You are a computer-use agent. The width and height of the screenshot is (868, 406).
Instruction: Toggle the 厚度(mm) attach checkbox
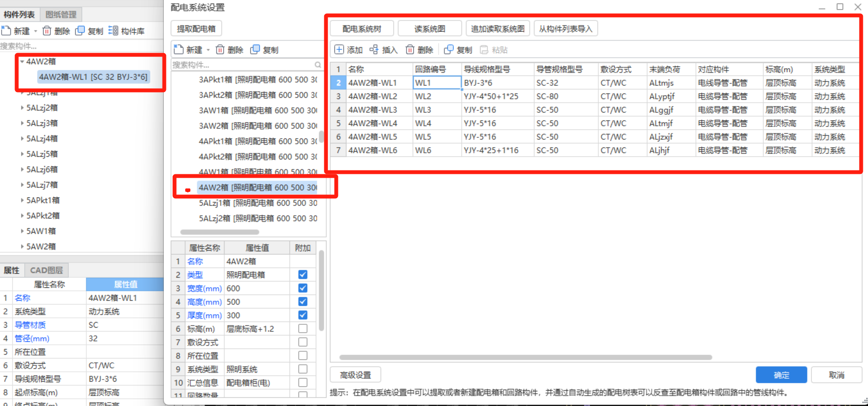tap(303, 315)
